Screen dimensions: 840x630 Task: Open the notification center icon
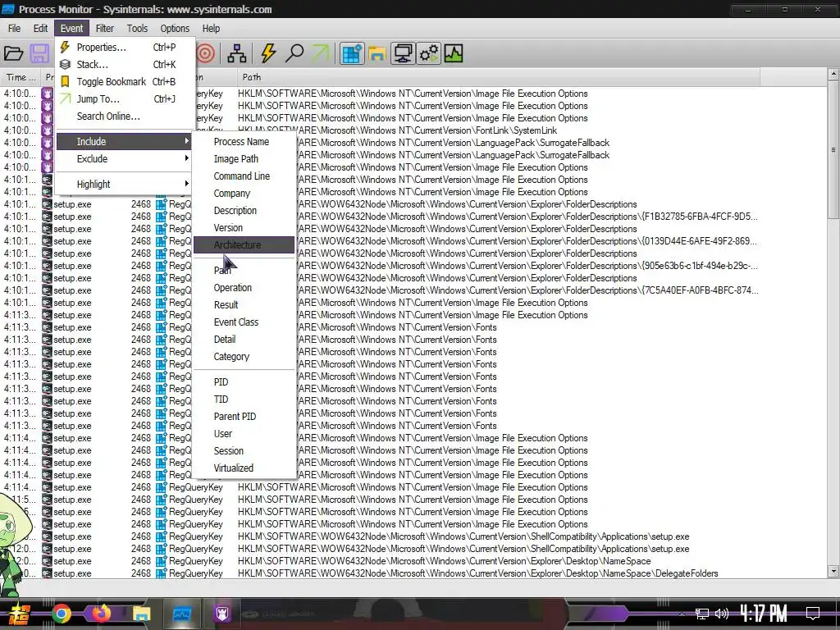pyautogui.click(x=813, y=614)
